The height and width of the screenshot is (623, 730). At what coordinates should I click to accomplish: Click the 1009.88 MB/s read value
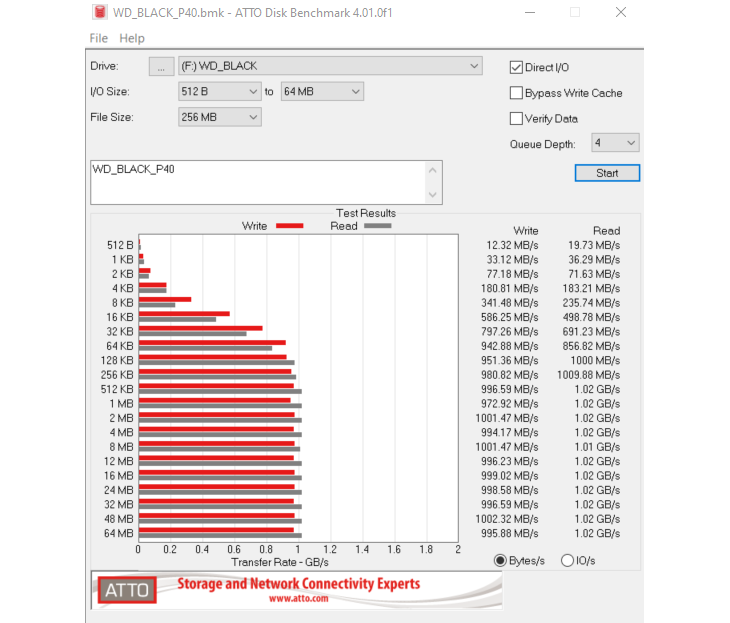pyautogui.click(x=588, y=375)
